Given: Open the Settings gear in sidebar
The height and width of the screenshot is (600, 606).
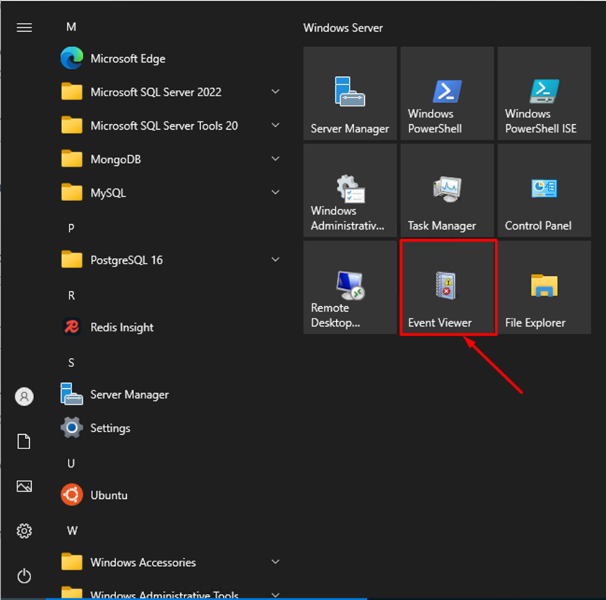Looking at the screenshot, I should pos(24,531).
